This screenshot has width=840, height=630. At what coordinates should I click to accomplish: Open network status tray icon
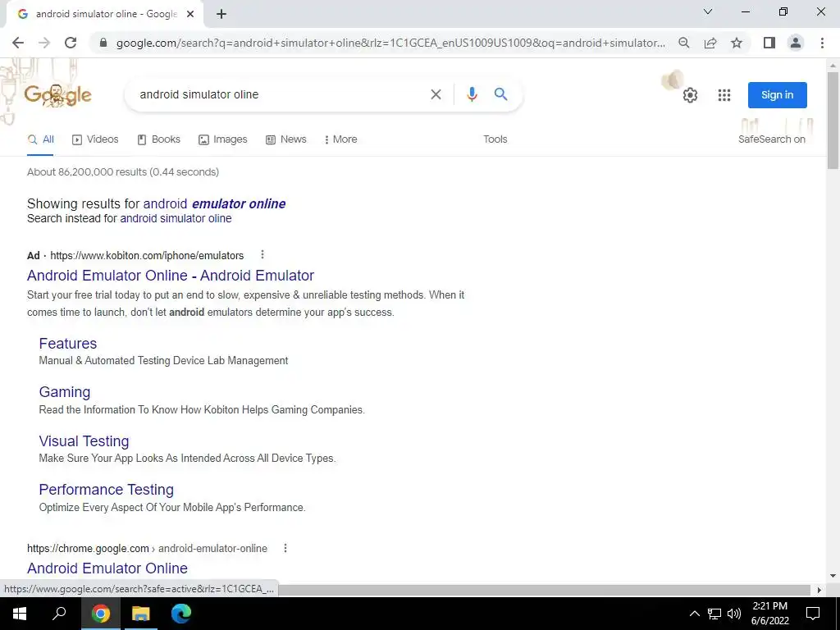pyautogui.click(x=714, y=614)
